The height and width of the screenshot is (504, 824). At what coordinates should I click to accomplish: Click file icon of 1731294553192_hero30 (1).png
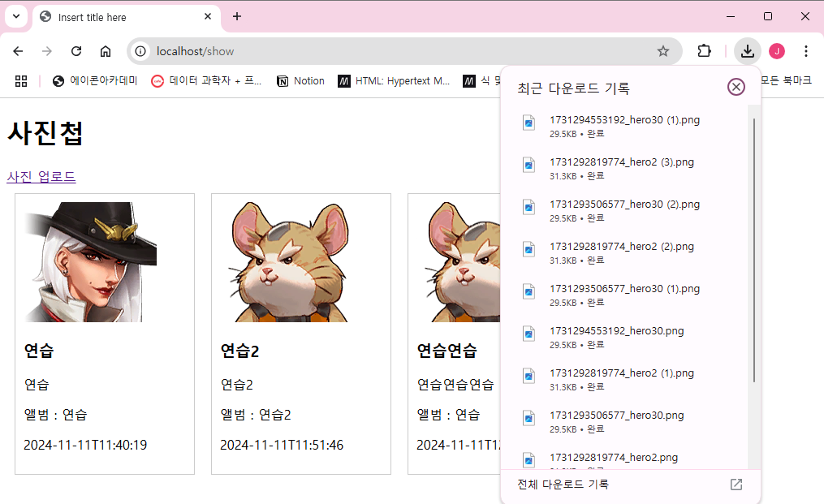coord(528,123)
